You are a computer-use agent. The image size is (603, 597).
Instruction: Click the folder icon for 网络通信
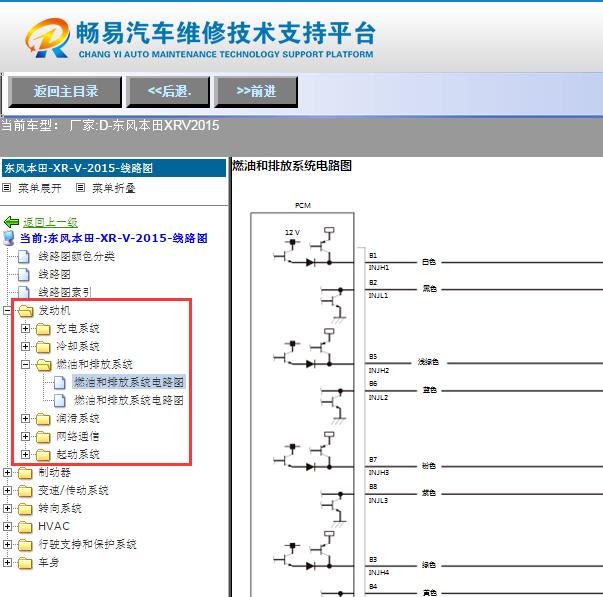click(x=43, y=437)
